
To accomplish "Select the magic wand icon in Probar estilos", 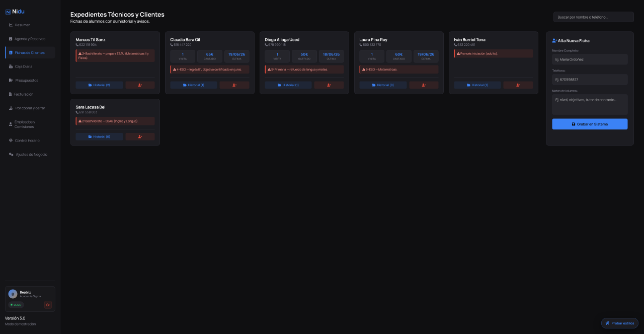I will pyautogui.click(x=608, y=323).
